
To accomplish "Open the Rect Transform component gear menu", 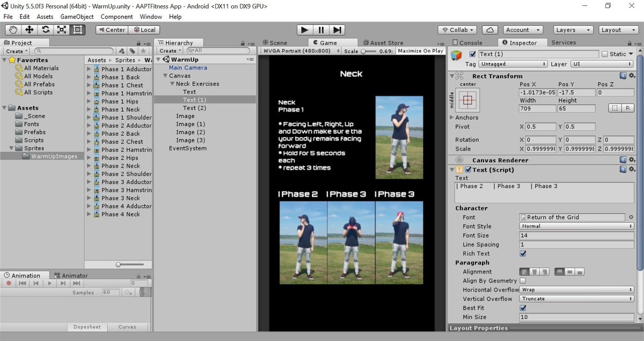I will pos(632,76).
